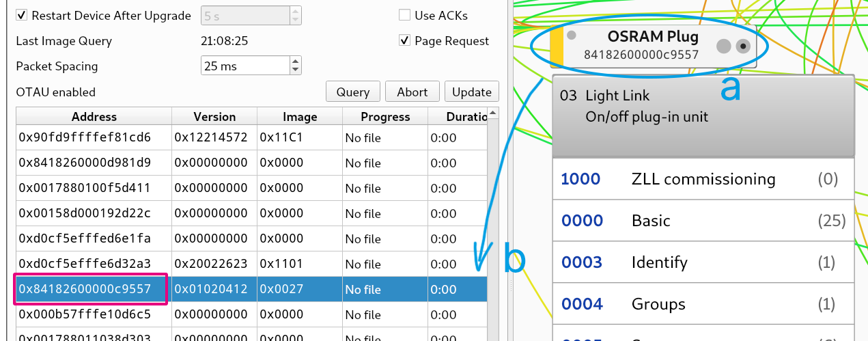Screen dimensions: 868x341
Task: Enable the Use ACKs checkbox
Action: [x=405, y=15]
